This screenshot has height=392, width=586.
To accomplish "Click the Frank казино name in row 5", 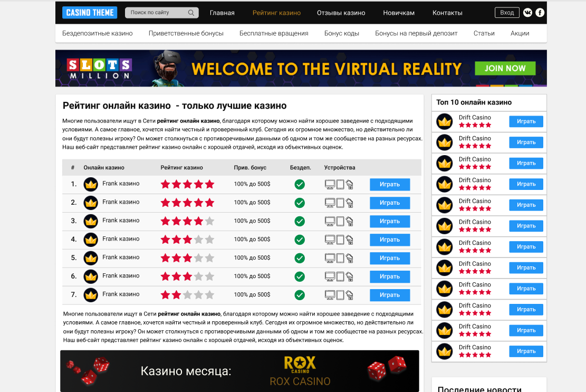I will click(121, 257).
